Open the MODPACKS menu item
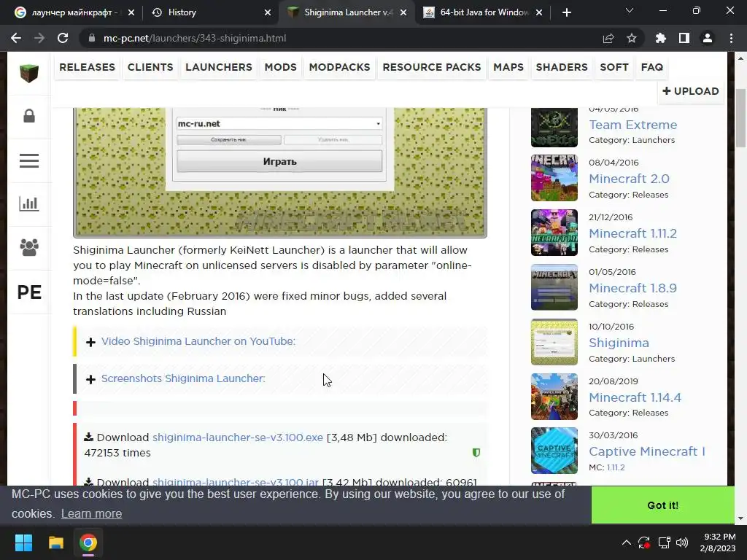This screenshot has height=560, width=747. click(x=340, y=67)
